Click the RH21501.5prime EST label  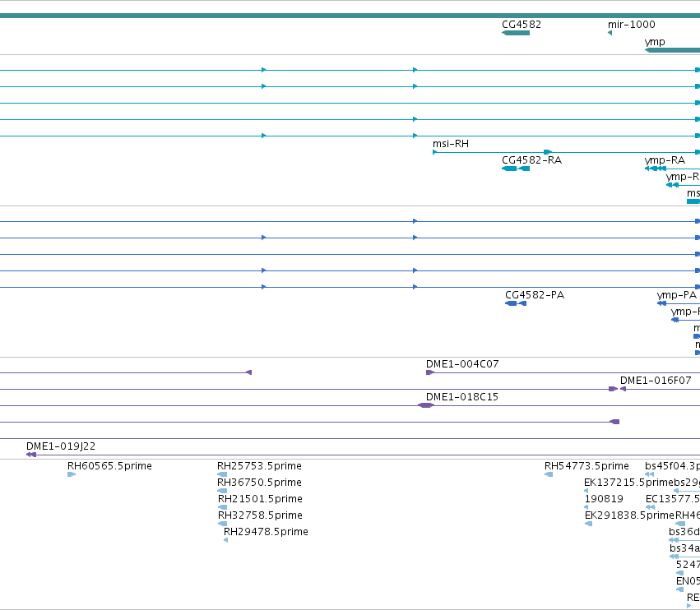(260, 499)
